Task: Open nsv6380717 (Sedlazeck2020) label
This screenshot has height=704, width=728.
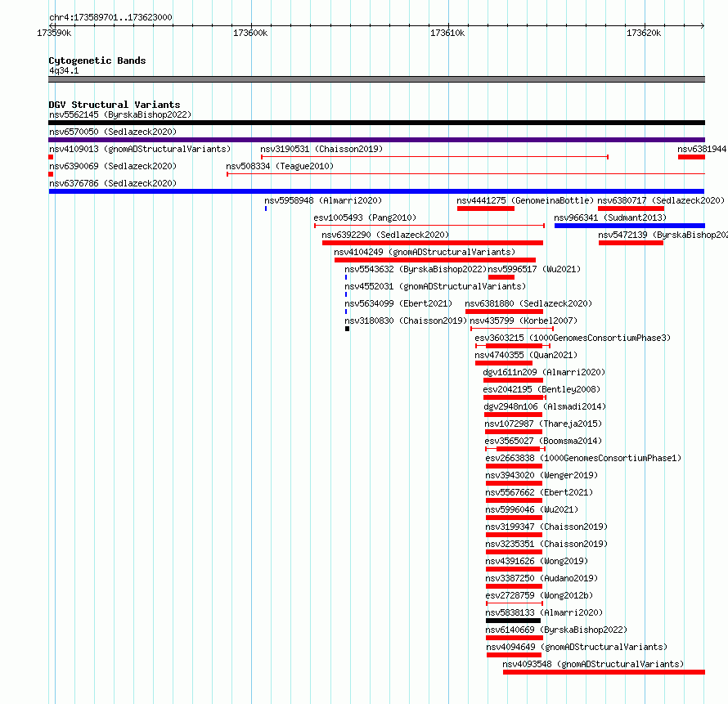Action: pyautogui.click(x=661, y=200)
